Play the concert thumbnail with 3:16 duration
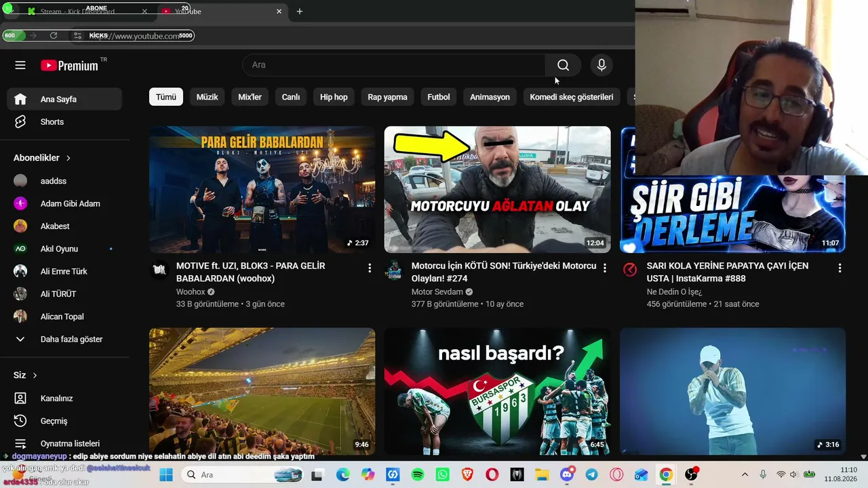Image resolution: width=868 pixels, height=488 pixels. point(733,391)
